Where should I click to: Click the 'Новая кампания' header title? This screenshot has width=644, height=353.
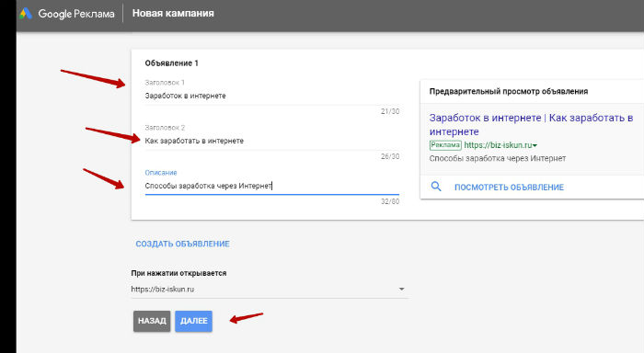point(173,13)
